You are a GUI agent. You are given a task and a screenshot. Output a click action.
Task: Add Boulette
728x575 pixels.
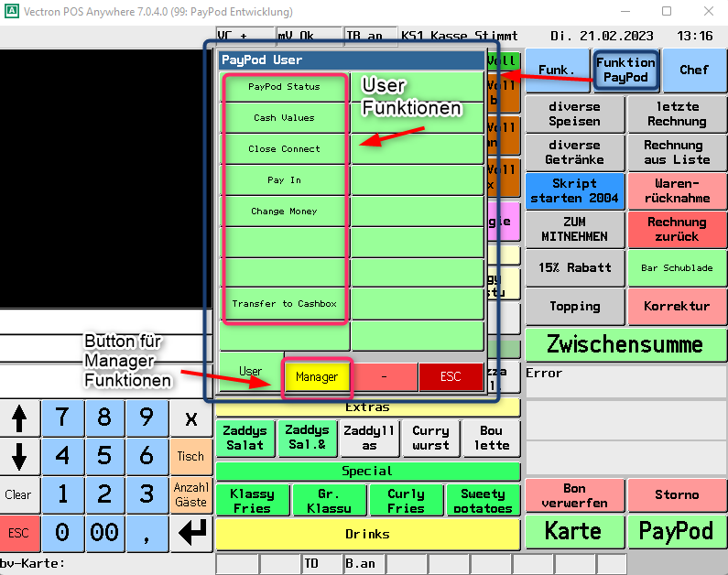point(491,438)
